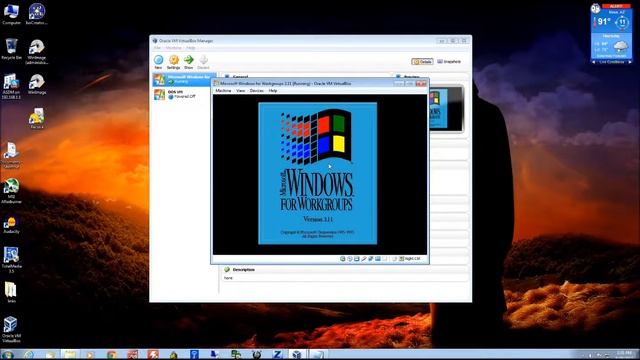This screenshot has height=360, width=640.
Task: Open the Oracle VM VirtualBox desktop icon
Action: pos(11,330)
